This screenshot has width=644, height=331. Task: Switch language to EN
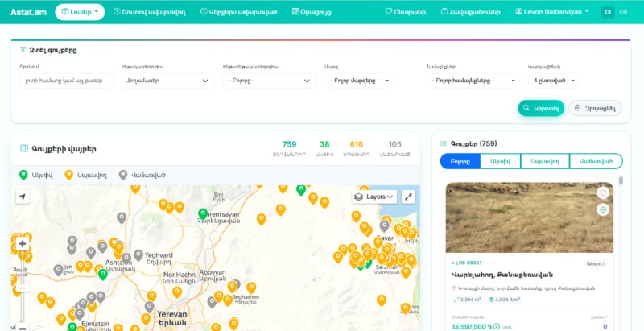(623, 12)
